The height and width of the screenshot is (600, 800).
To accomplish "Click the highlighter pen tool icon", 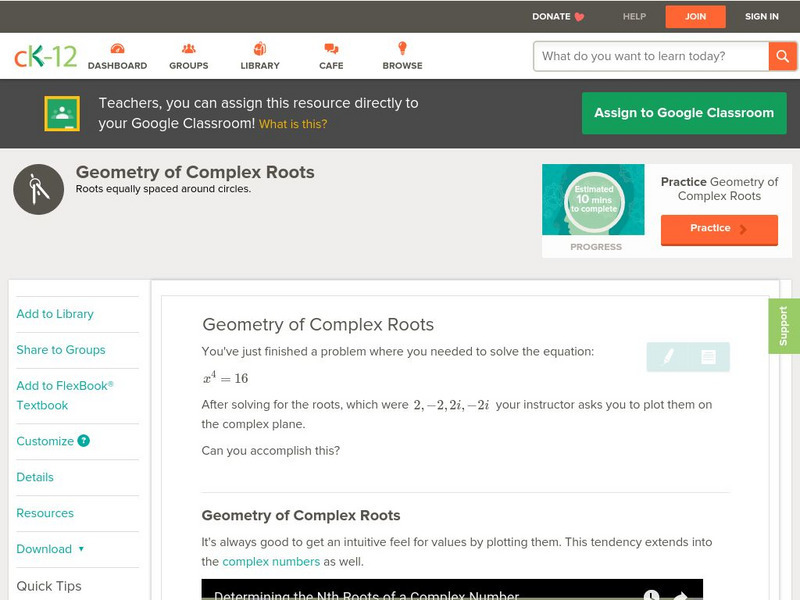I will pyautogui.click(x=668, y=356).
